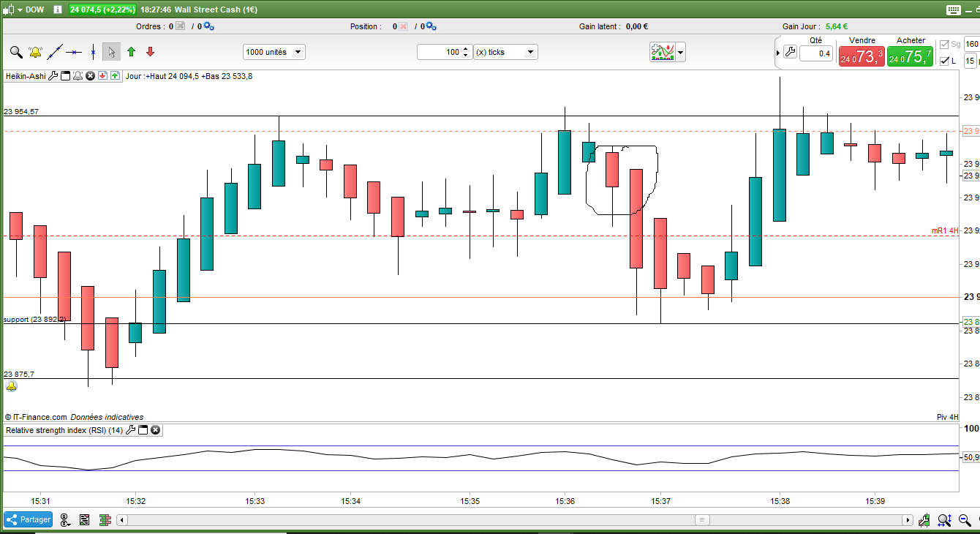This screenshot has width=980, height=534.
Task: Toggle the Sg checkbox
Action: pos(945,45)
